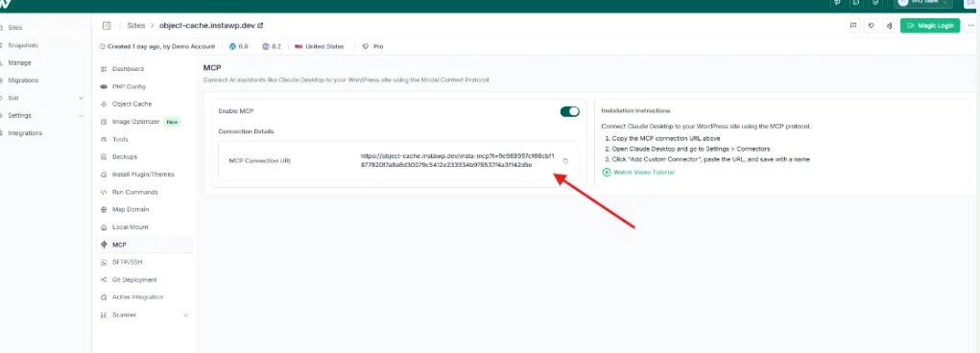Click the Local Mount icon
Image resolution: width=980 pixels, height=353 pixels.
pyautogui.click(x=104, y=226)
